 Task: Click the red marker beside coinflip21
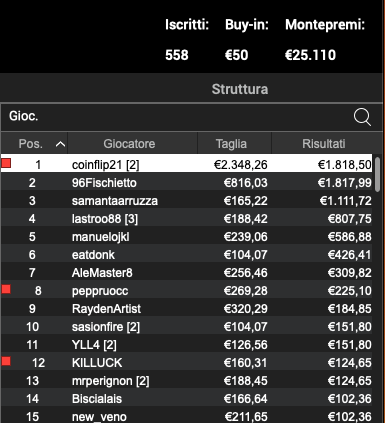(x=6, y=163)
